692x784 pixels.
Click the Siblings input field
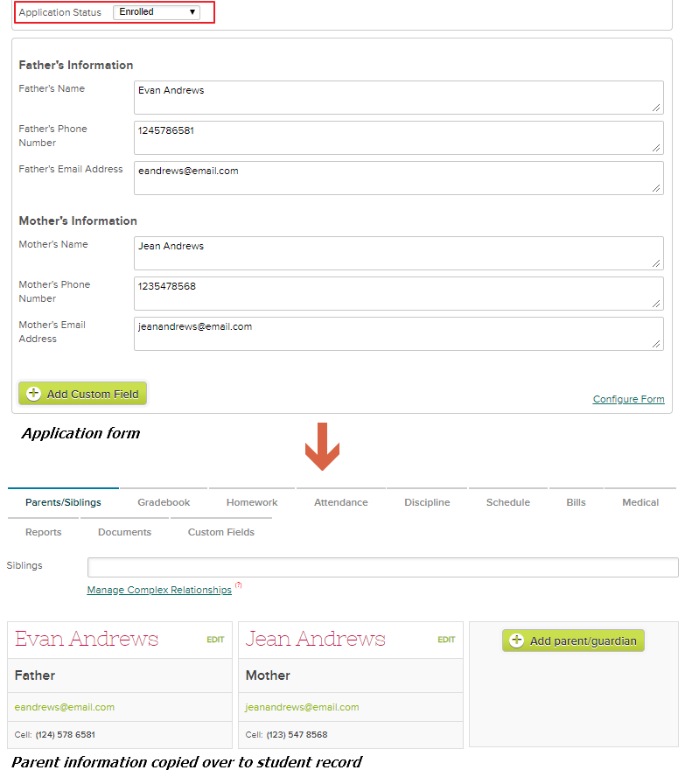coord(382,567)
